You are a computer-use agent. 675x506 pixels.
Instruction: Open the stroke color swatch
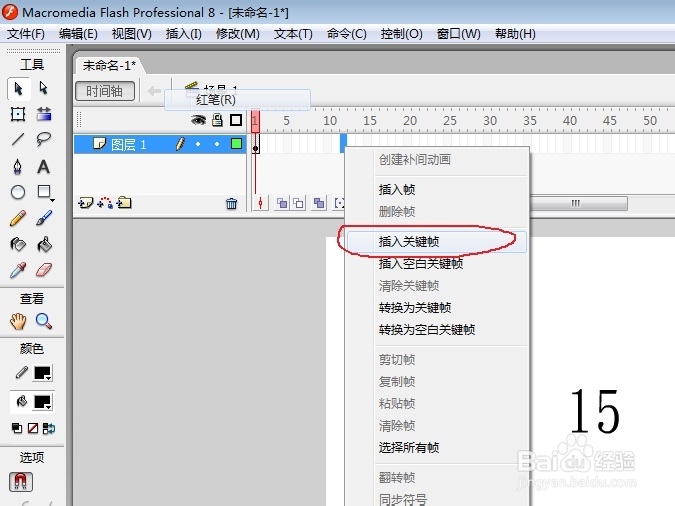click(x=43, y=373)
